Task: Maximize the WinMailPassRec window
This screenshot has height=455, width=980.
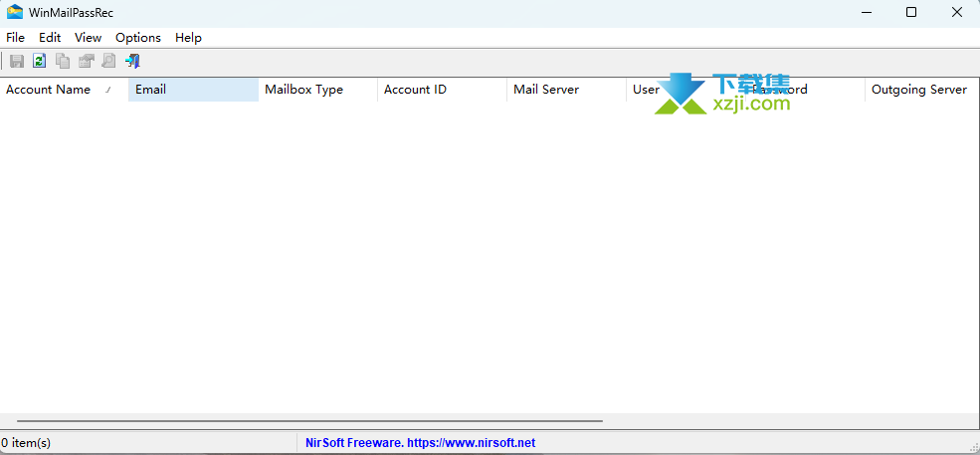Action: [x=911, y=12]
